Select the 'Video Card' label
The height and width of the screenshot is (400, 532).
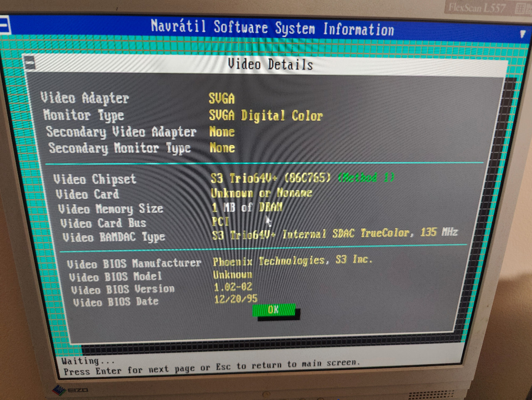pos(88,194)
